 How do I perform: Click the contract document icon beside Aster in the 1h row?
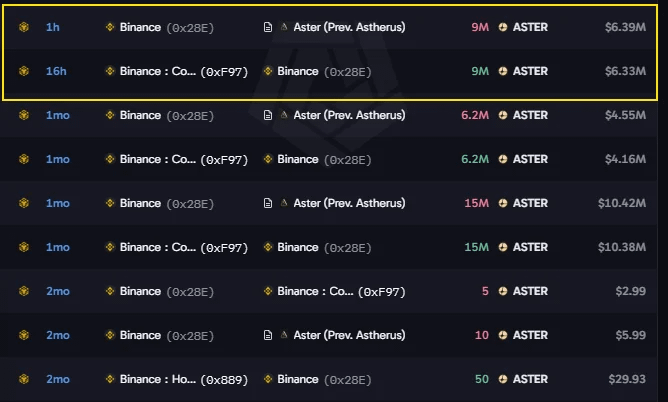268,27
